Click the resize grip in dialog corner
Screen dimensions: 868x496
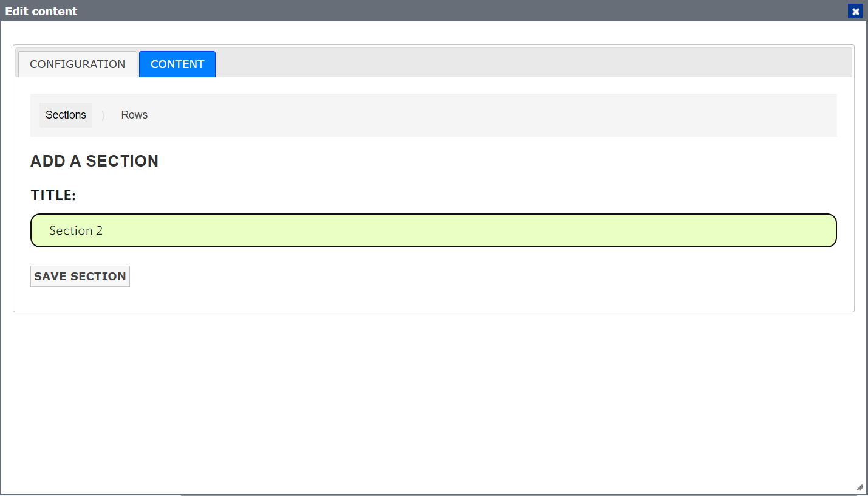pyautogui.click(x=859, y=487)
